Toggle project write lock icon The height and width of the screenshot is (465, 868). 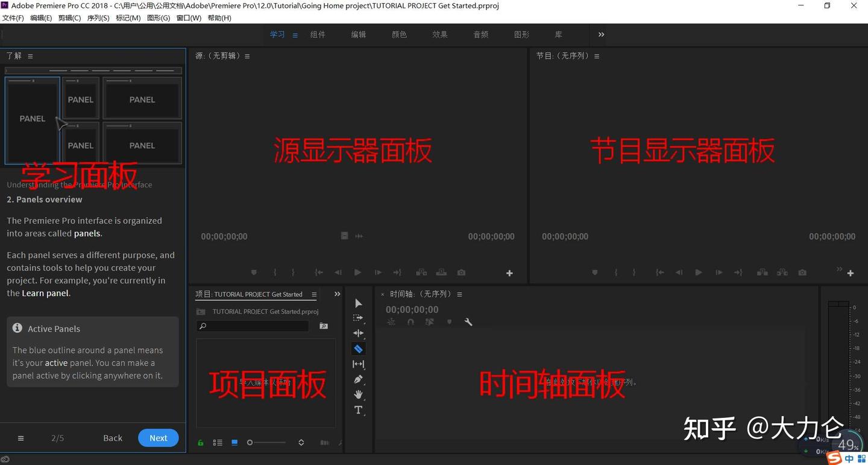point(201,443)
